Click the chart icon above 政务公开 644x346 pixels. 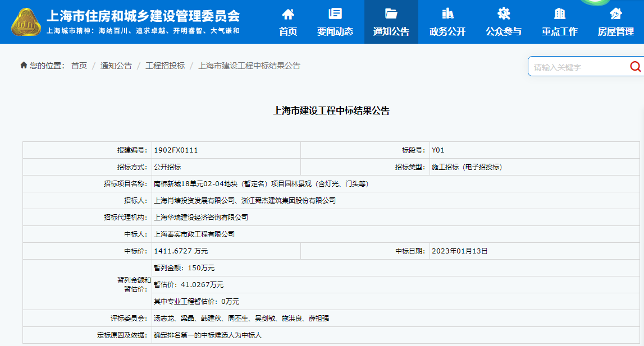coord(447,14)
